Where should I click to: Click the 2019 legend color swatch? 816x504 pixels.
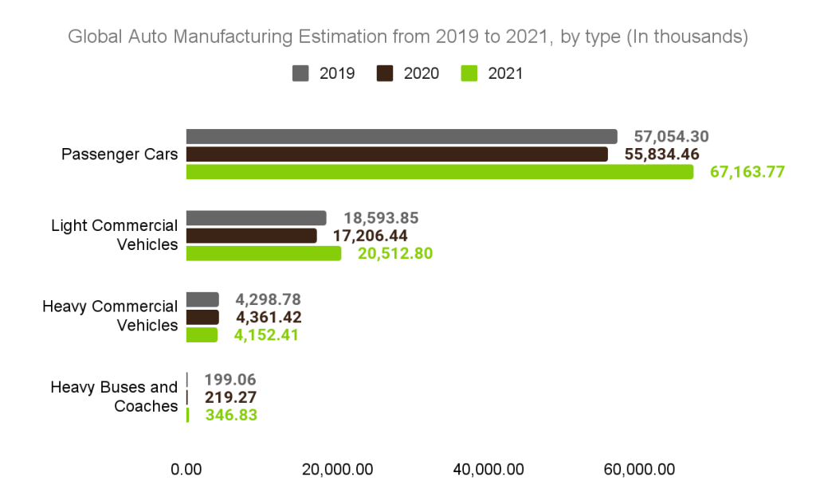coord(300,73)
